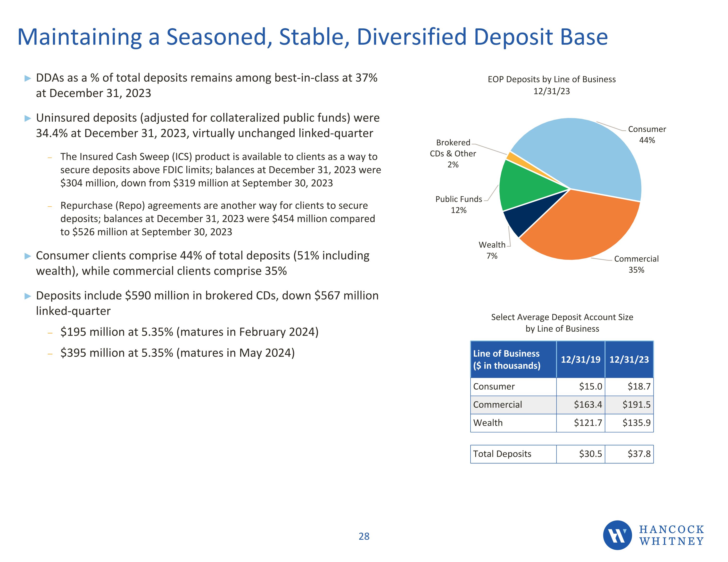Click the bullet arrow beside DDAs statement

(28, 78)
